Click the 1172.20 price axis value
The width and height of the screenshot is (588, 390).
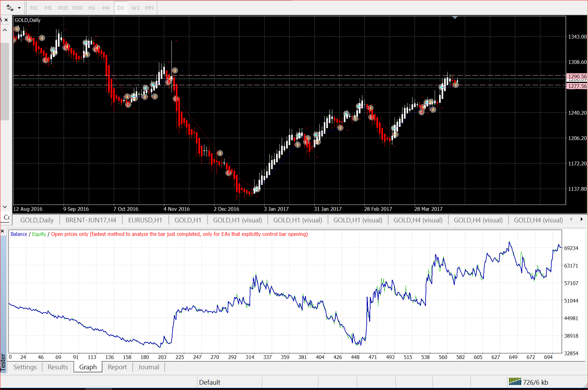tap(577, 164)
